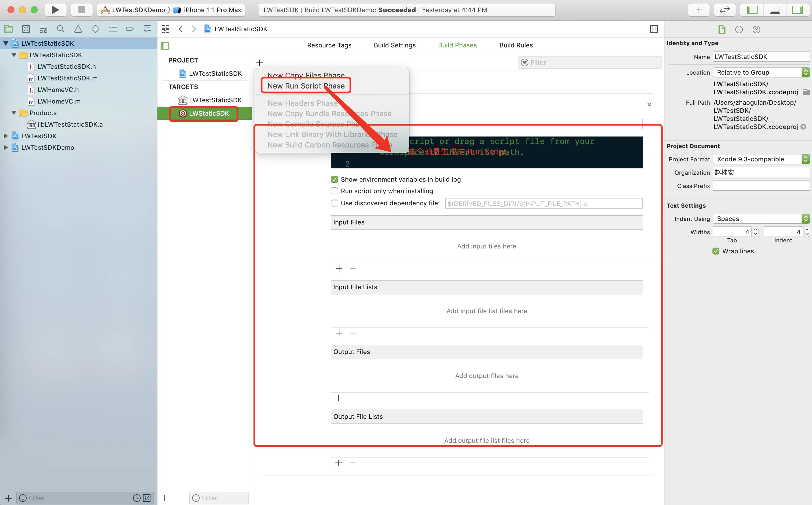Switch to the Build Settings tab
The width and height of the screenshot is (812, 505).
click(394, 45)
